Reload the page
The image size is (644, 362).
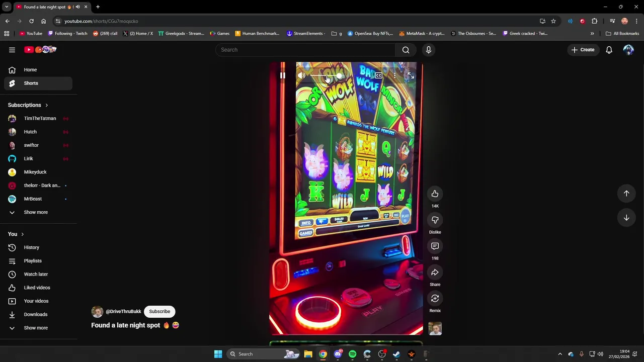click(31, 21)
